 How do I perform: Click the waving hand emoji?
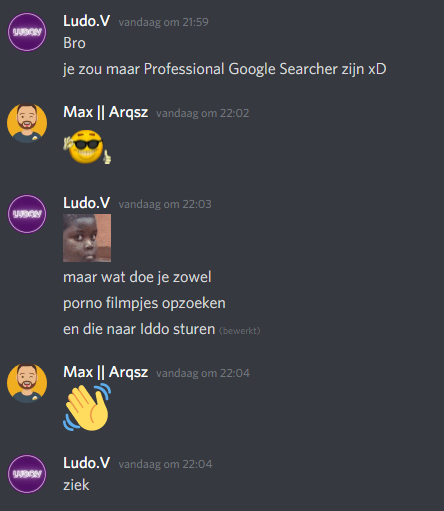tap(87, 407)
